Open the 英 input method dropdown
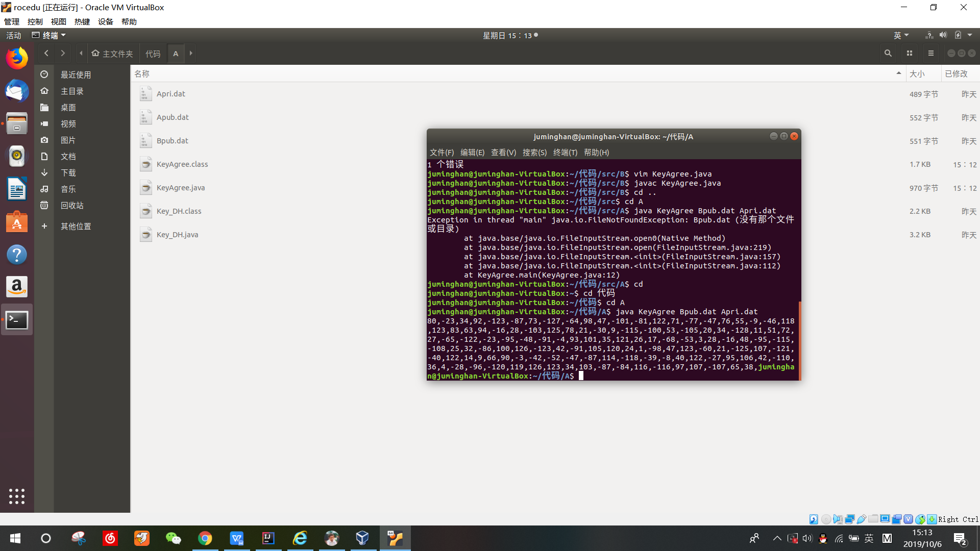 (x=901, y=35)
